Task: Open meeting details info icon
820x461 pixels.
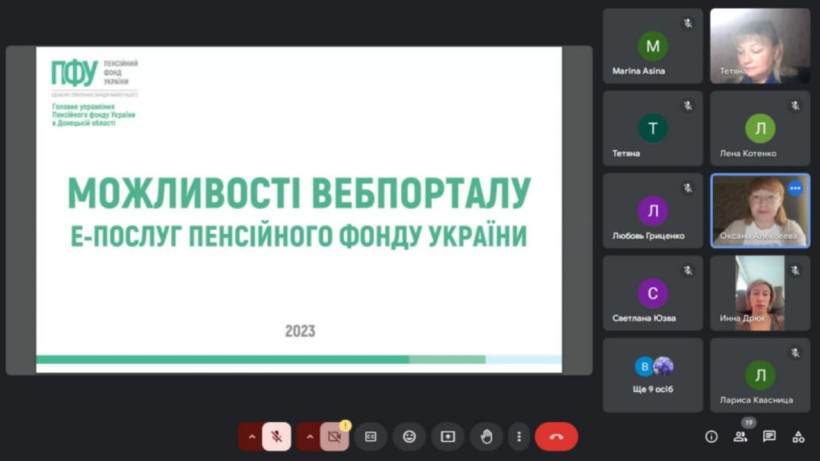Action: (x=711, y=436)
